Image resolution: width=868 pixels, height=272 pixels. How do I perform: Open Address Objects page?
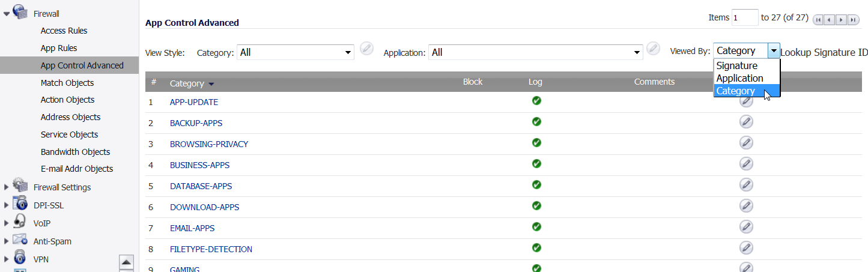click(x=70, y=117)
